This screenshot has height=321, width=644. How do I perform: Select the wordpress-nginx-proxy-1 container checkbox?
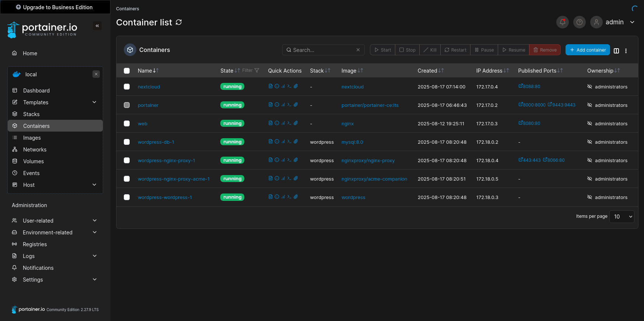point(127,160)
